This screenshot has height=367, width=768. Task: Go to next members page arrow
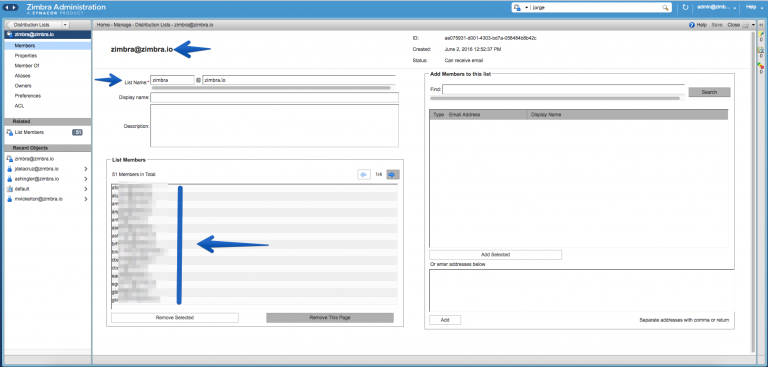393,174
